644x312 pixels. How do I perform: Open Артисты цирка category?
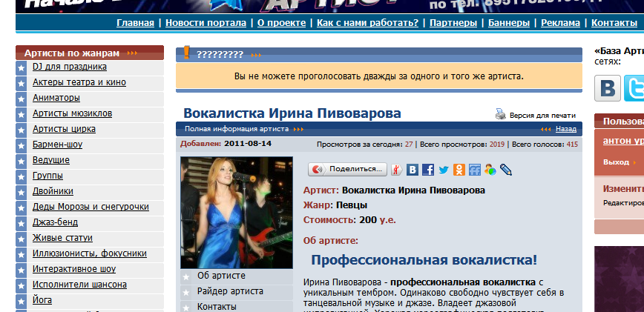click(64, 129)
